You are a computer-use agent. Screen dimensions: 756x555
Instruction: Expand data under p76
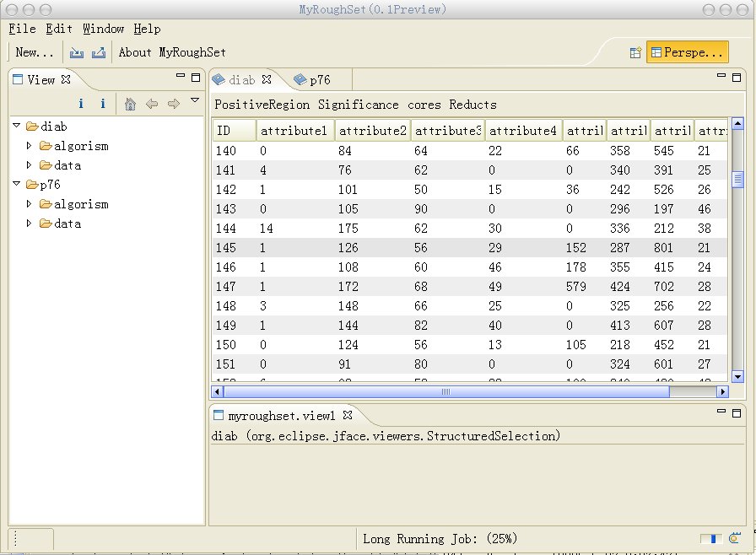tap(29, 223)
